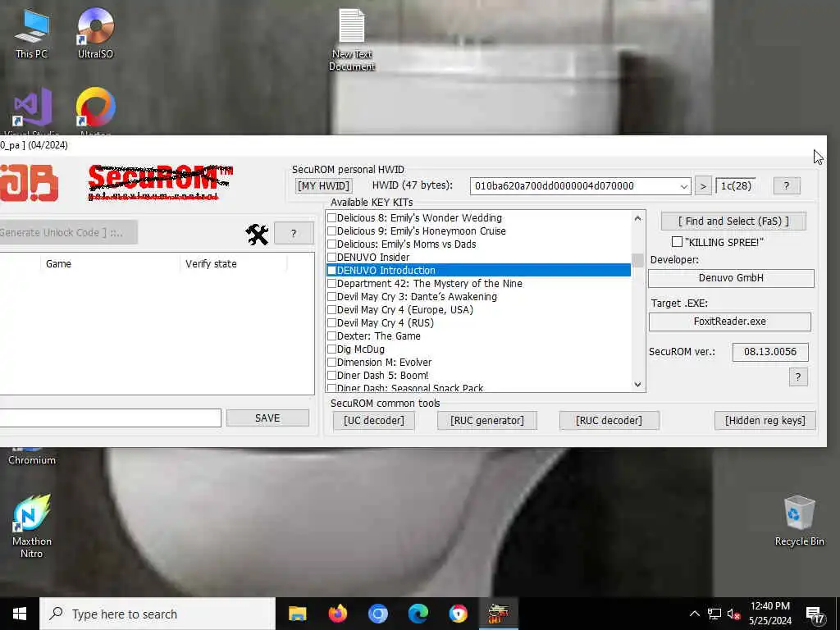Click the ? button below SecuROM ver.
This screenshot has width=840, height=630.
[x=798, y=377]
